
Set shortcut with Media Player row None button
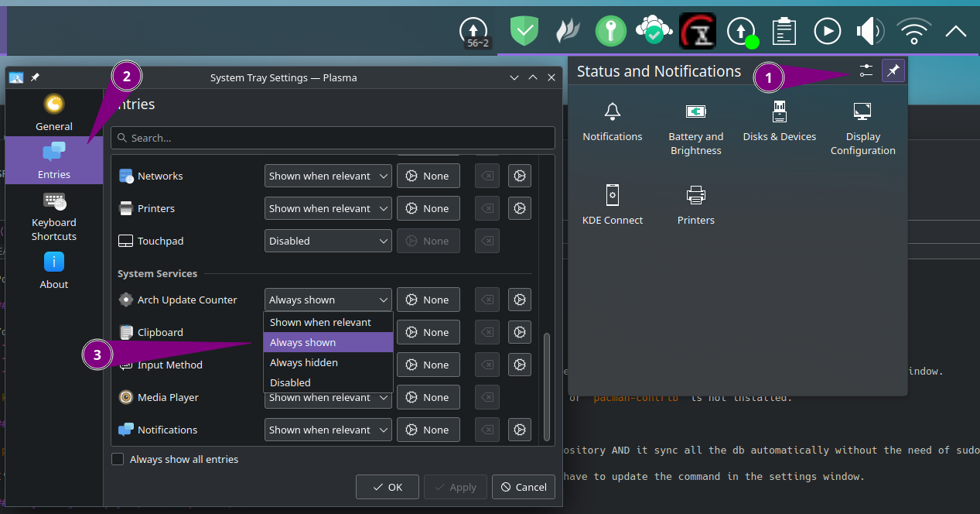tap(429, 397)
